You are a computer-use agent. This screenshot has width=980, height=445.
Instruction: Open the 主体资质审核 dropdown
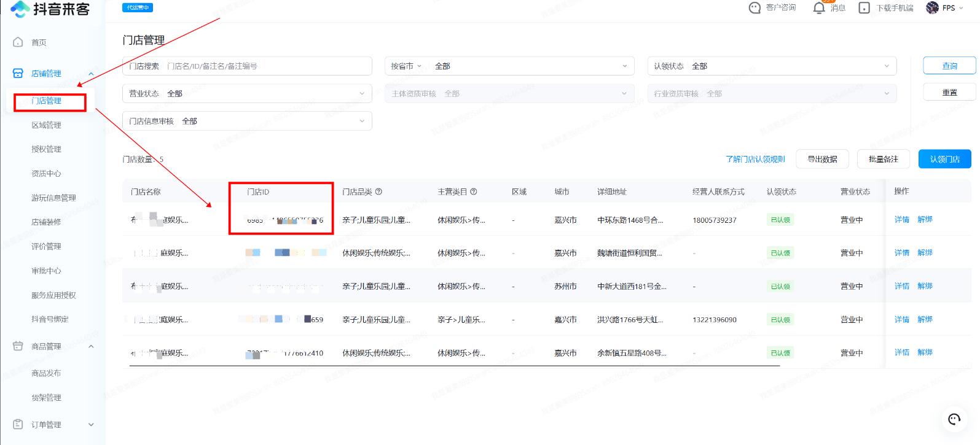pyautogui.click(x=509, y=93)
